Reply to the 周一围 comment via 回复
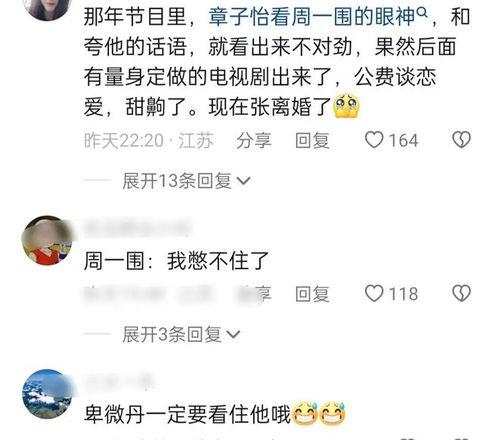The image size is (499, 440). pos(312,294)
